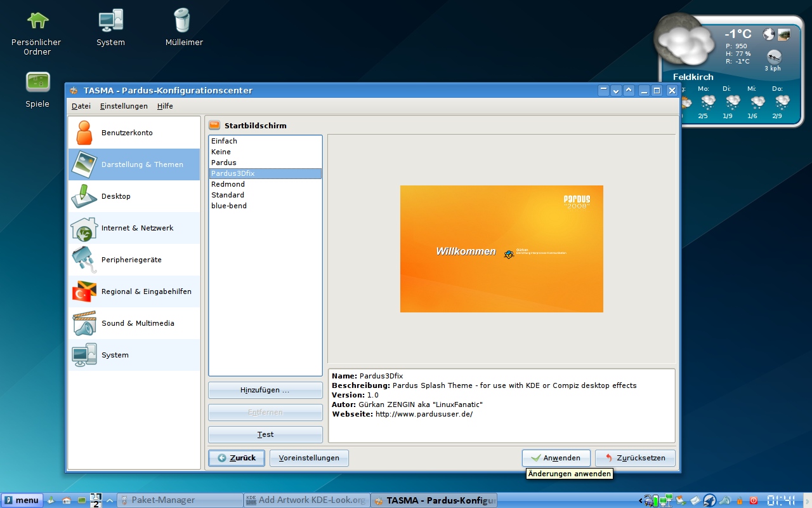Open the Pardus menu button in taskbar
The height and width of the screenshot is (508, 812).
22,500
